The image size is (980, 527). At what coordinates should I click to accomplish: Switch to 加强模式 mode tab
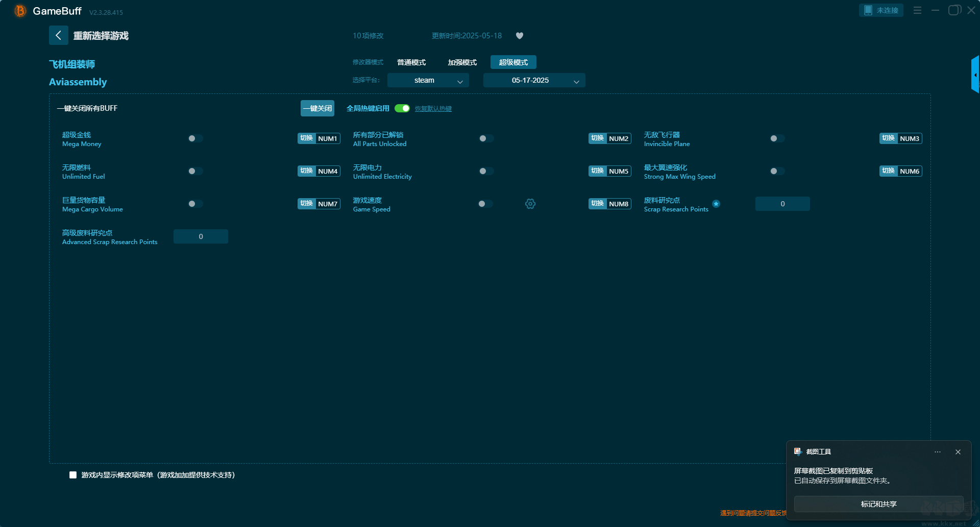[462, 62]
